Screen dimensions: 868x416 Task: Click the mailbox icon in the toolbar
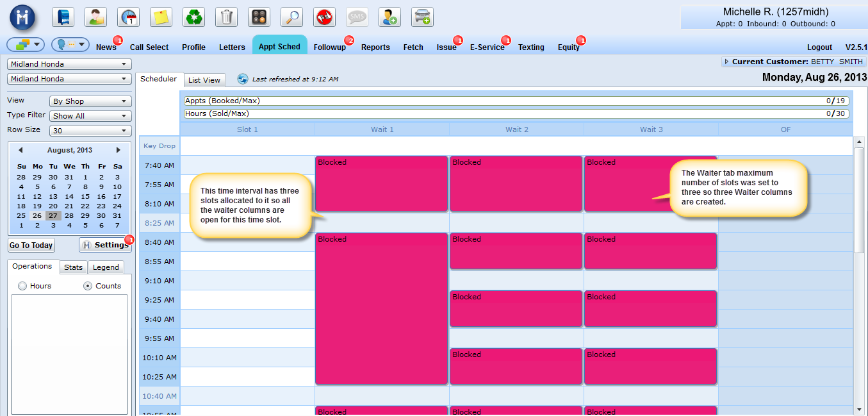(x=63, y=17)
